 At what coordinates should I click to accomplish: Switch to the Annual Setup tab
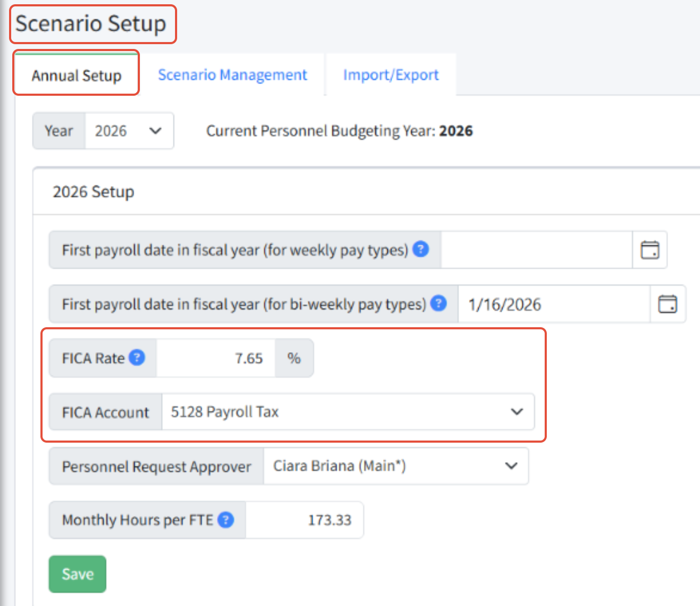point(77,75)
